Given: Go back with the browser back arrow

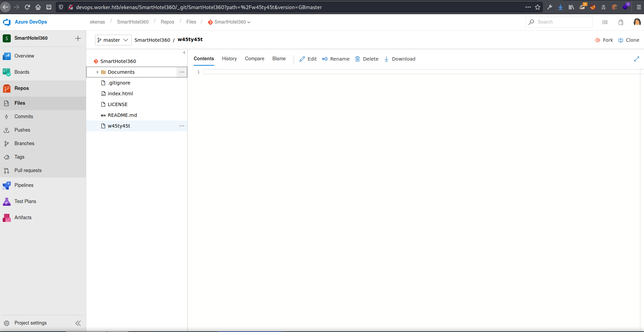Looking at the screenshot, I should coord(6,7).
